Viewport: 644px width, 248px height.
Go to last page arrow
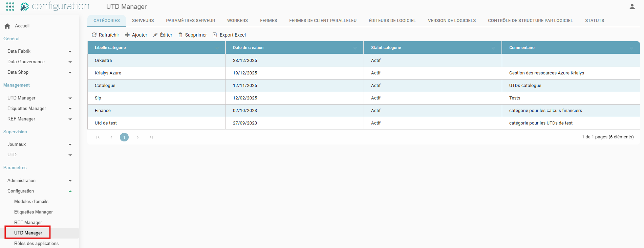(151, 137)
